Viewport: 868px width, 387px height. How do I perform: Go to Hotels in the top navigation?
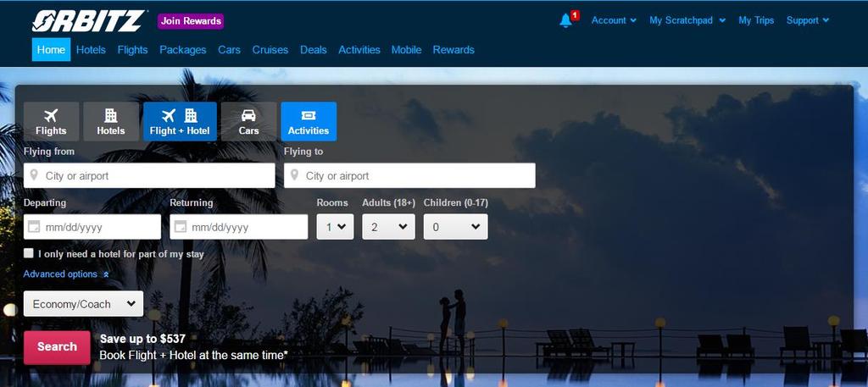point(91,50)
